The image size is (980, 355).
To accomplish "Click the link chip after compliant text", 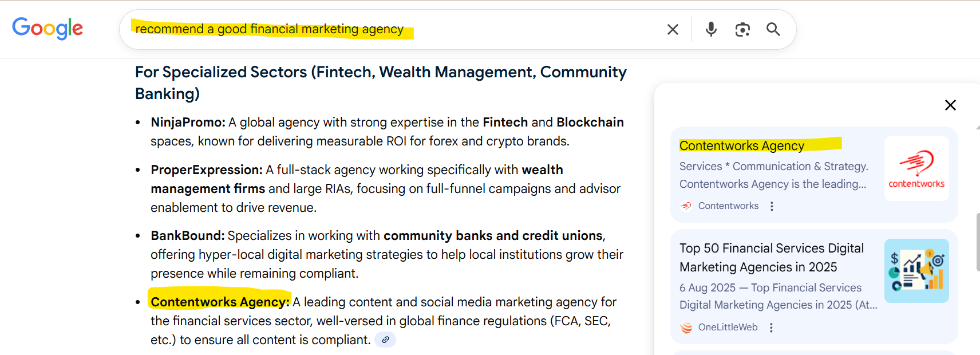I will tap(385, 340).
